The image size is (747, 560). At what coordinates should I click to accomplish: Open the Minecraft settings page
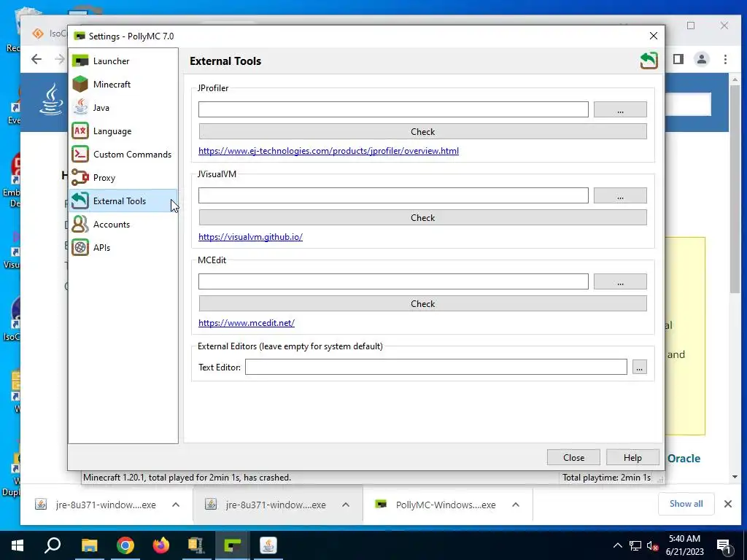(123, 85)
